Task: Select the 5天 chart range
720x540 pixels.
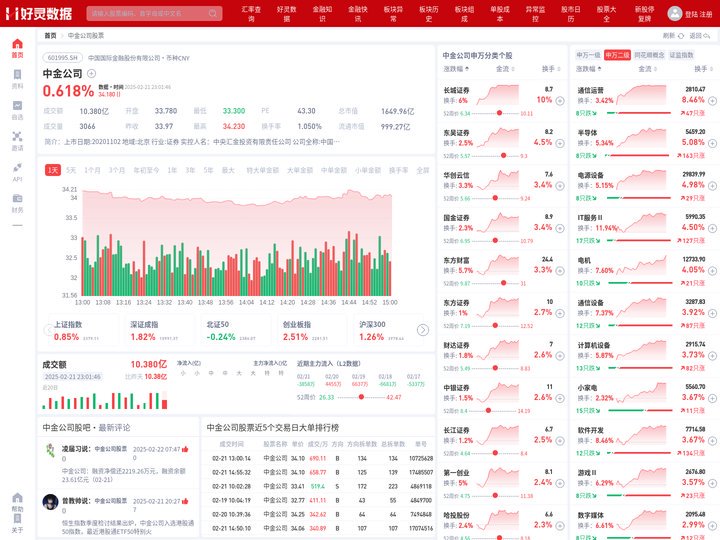Action: pos(71,170)
